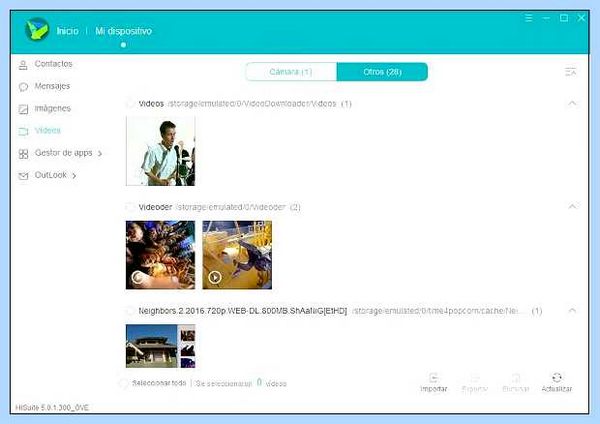Click the Importar icon
The image size is (600, 424).
(x=434, y=378)
